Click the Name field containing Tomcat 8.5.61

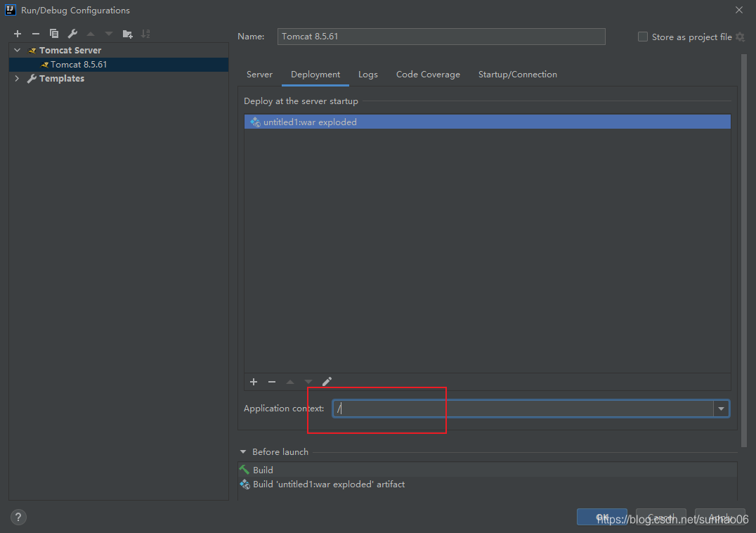[441, 37]
